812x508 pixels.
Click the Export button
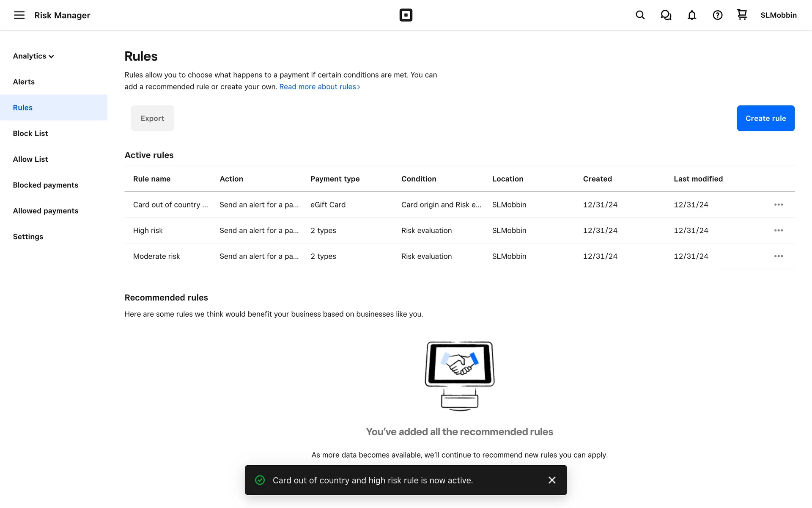152,118
